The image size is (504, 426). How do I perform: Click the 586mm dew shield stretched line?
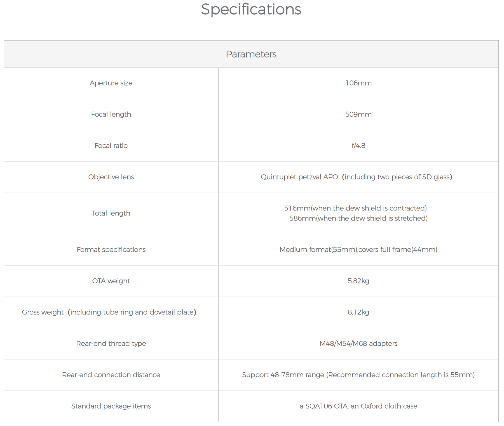(358, 218)
